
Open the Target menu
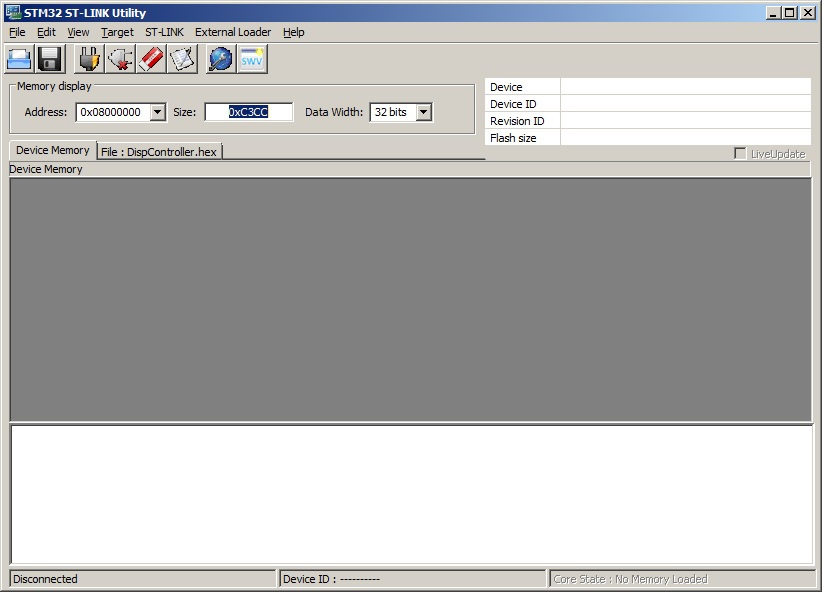point(117,33)
